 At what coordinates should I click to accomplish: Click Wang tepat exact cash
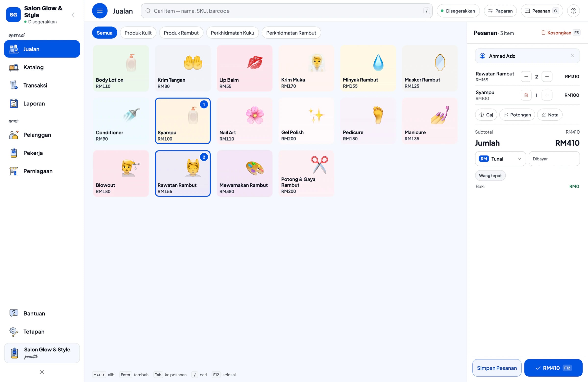coord(490,175)
